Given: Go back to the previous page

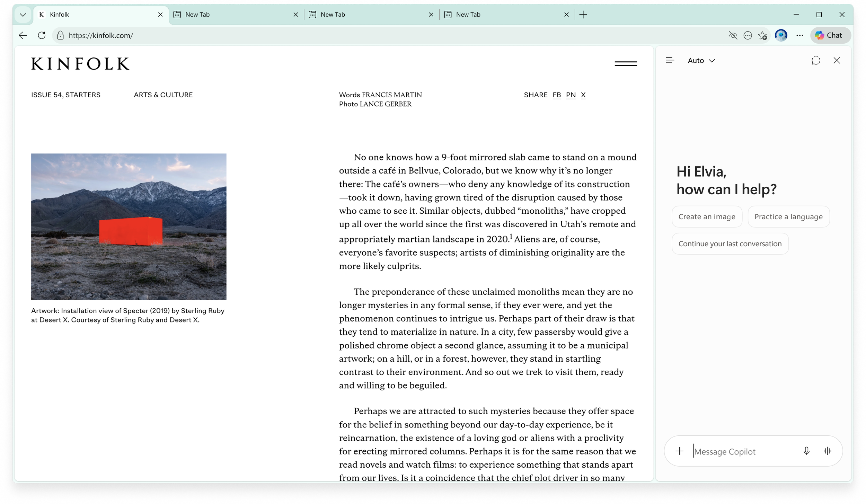Looking at the screenshot, I should point(23,35).
